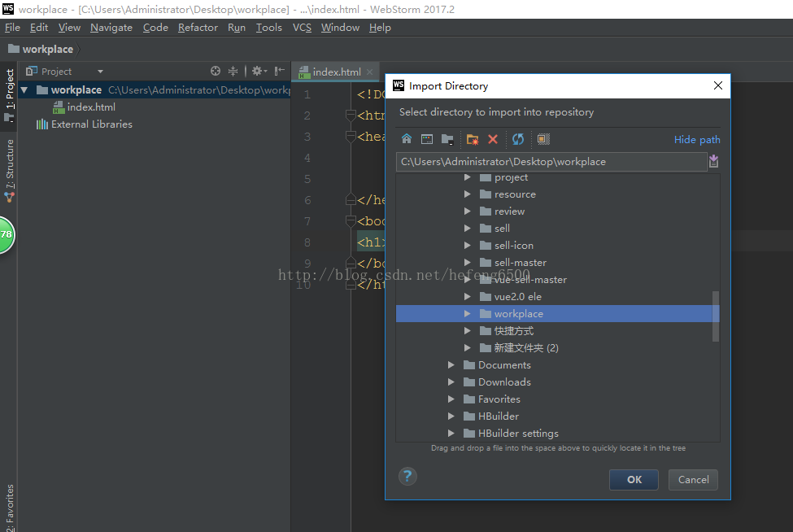This screenshot has width=793, height=532.
Task: Close the Import Directory dialog
Action: click(x=717, y=85)
